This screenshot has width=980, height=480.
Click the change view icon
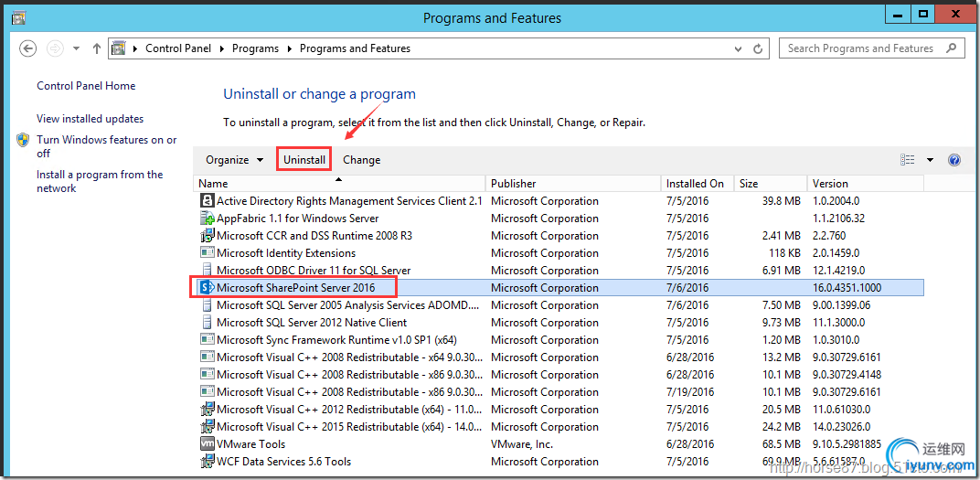907,160
